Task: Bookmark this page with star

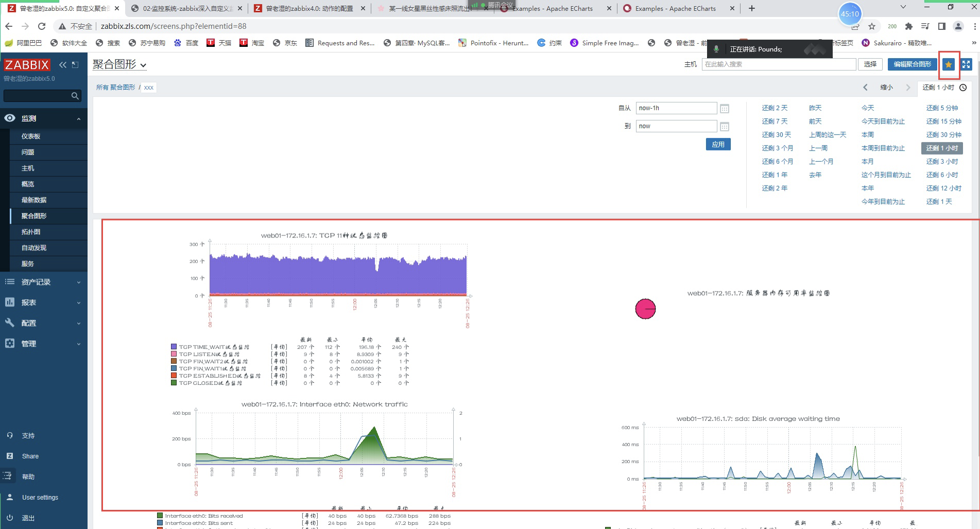Action: tap(872, 26)
